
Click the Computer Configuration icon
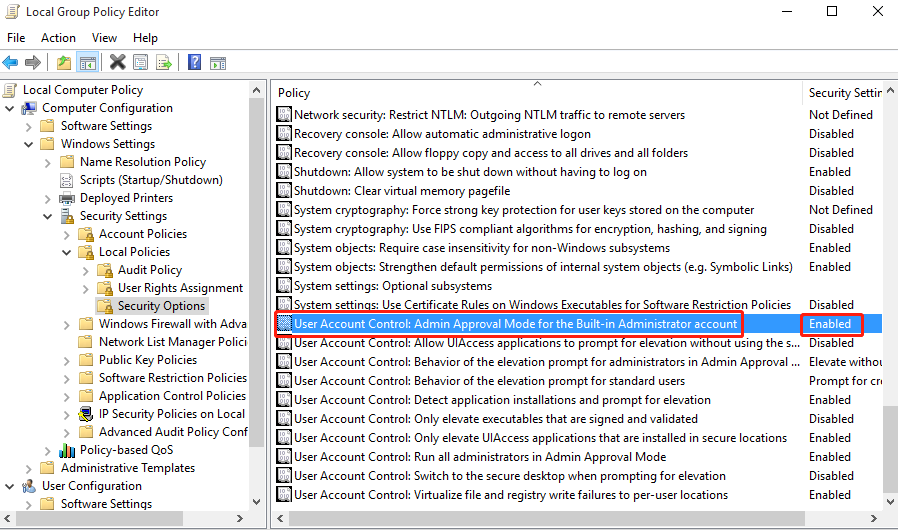click(x=29, y=108)
